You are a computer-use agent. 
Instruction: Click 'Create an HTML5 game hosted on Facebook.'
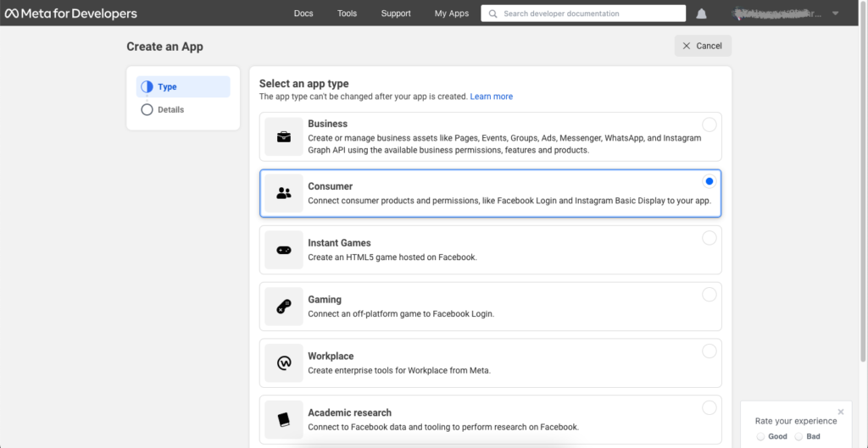coord(392,257)
